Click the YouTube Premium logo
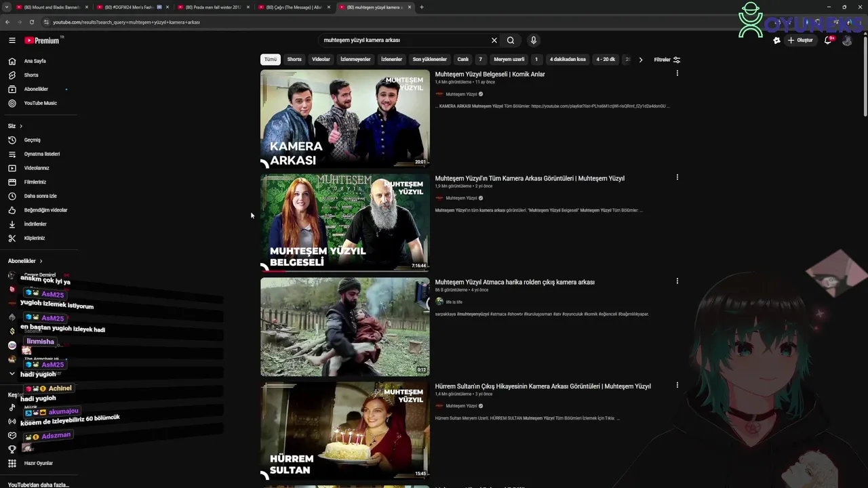The width and height of the screenshot is (868, 488). click(43, 41)
